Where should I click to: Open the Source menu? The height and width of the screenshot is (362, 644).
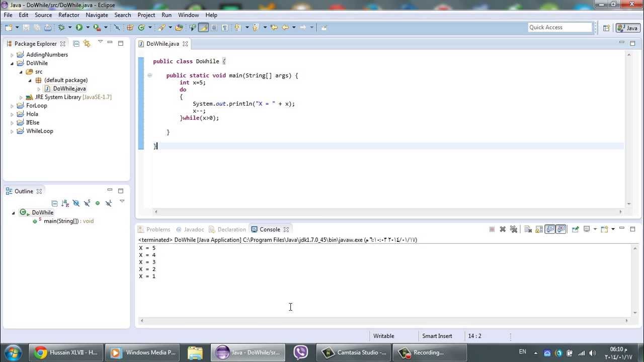click(x=43, y=15)
